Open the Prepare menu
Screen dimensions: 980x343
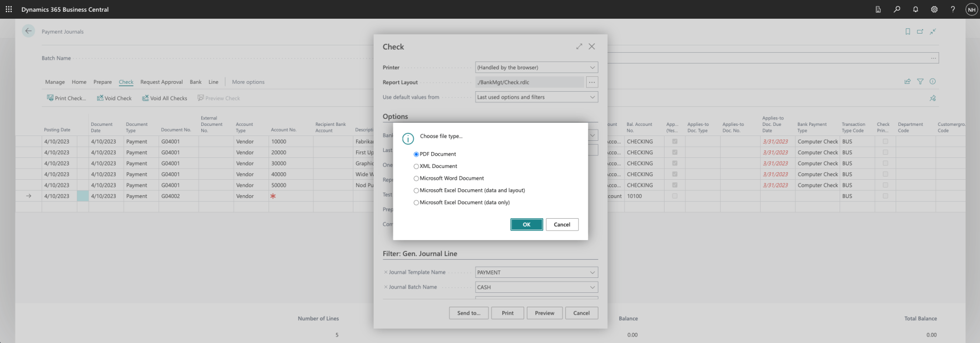102,82
